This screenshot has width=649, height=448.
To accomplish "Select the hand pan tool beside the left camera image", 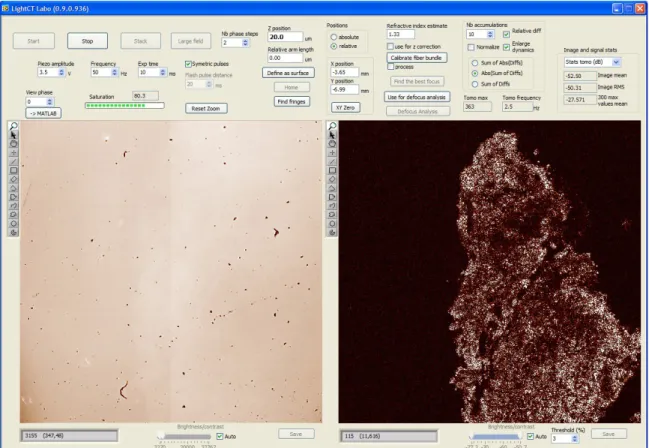I will pos(13,144).
